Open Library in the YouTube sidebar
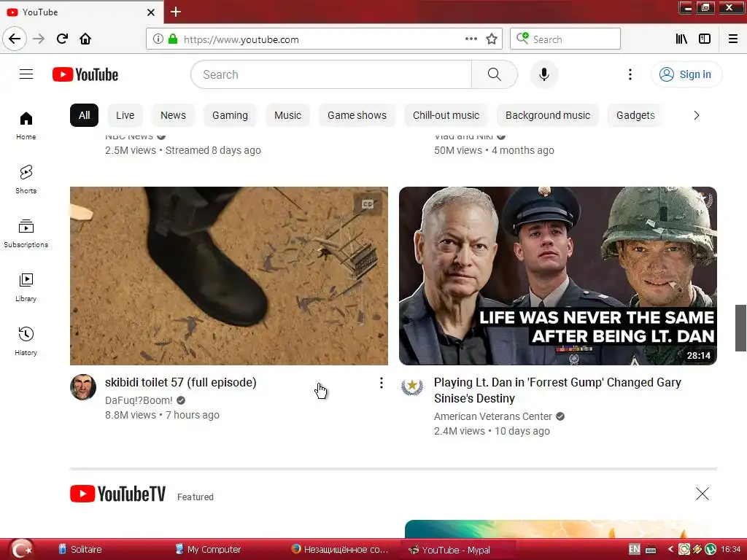 [26, 287]
